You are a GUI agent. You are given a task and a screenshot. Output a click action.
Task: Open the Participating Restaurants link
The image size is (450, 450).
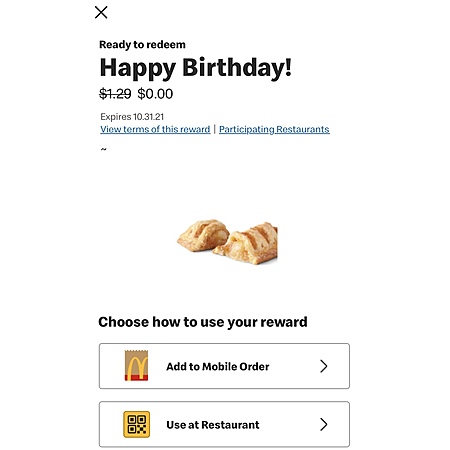click(274, 129)
